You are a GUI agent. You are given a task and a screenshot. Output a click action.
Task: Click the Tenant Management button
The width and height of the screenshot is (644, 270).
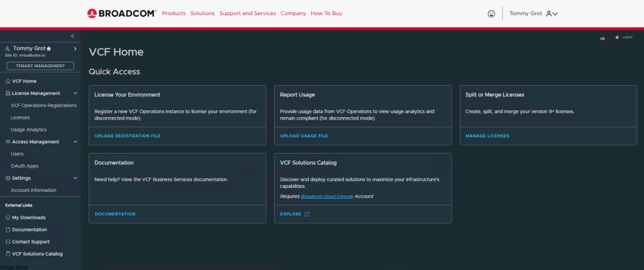40,65
